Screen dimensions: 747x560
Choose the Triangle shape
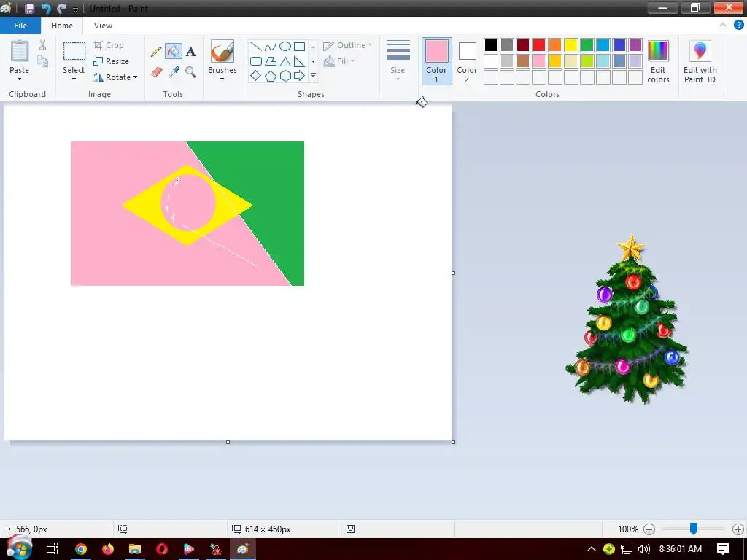(x=285, y=61)
